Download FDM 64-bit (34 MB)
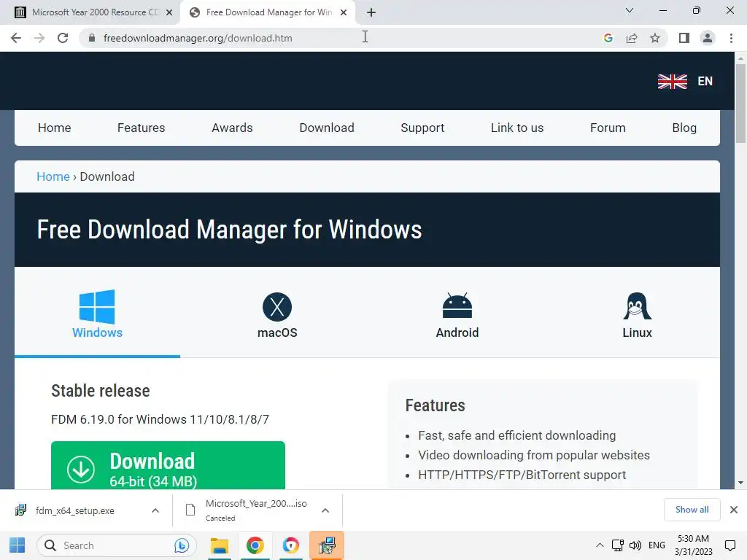Screen dimensions: 747x560 coord(169,465)
